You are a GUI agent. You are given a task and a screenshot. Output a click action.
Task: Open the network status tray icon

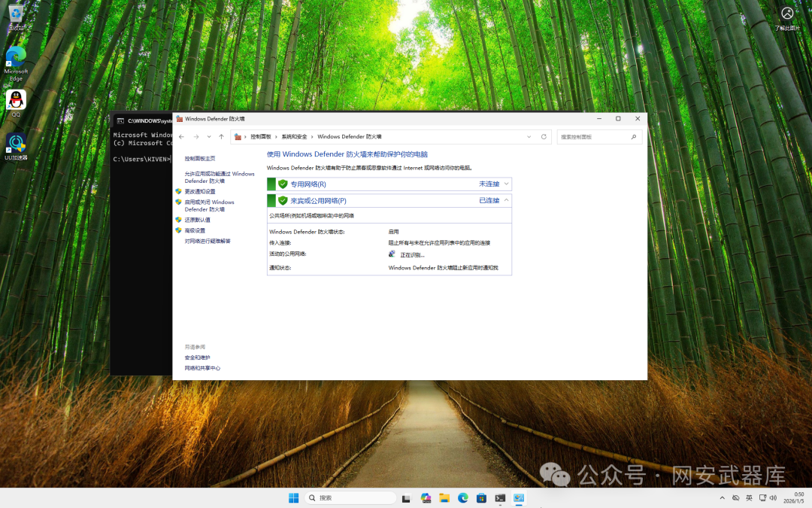(762, 498)
